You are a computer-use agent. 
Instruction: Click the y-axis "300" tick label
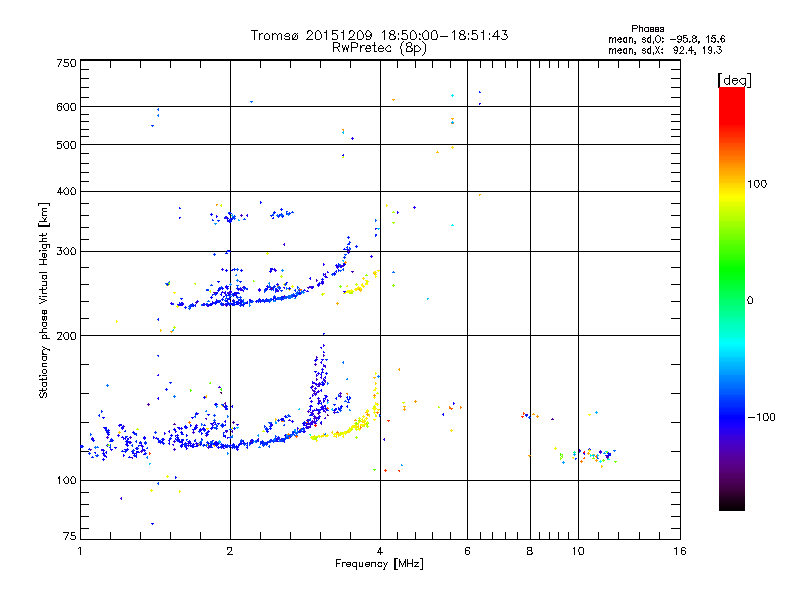point(66,251)
